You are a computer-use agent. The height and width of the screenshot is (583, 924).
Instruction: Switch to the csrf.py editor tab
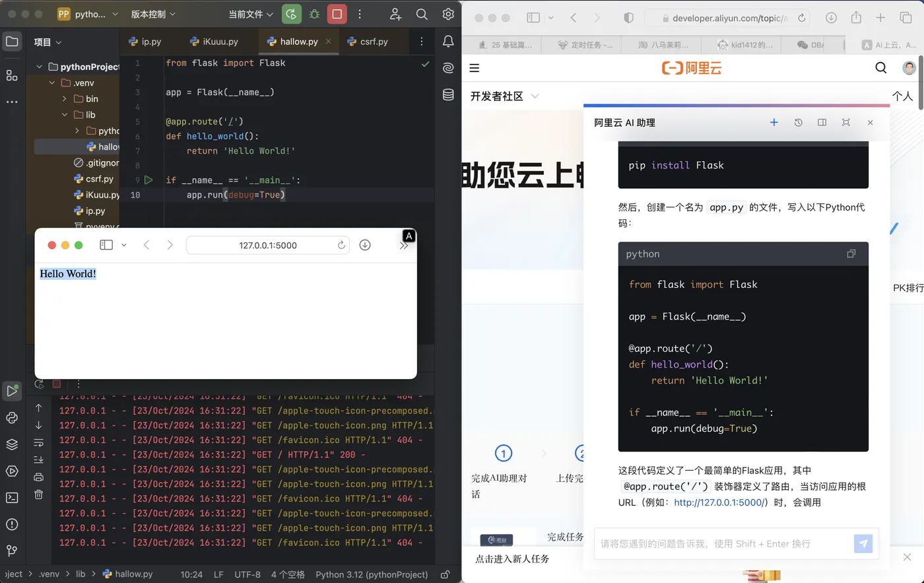pos(368,42)
